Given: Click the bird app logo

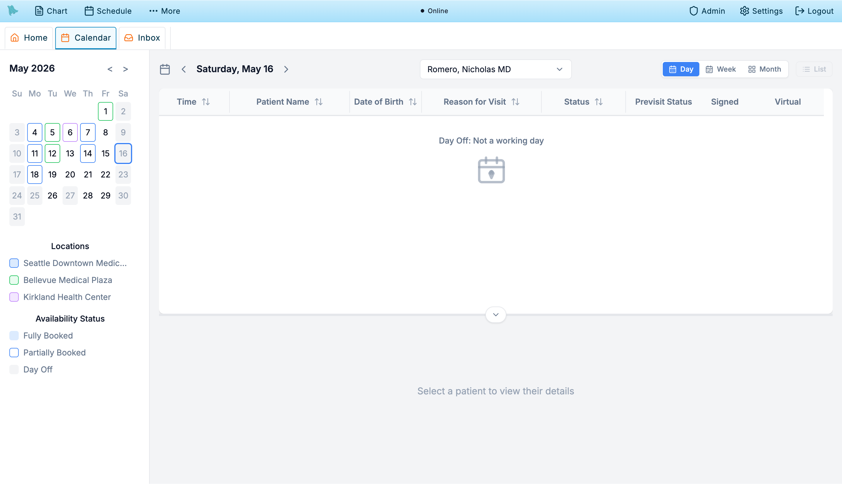Looking at the screenshot, I should tap(13, 11).
